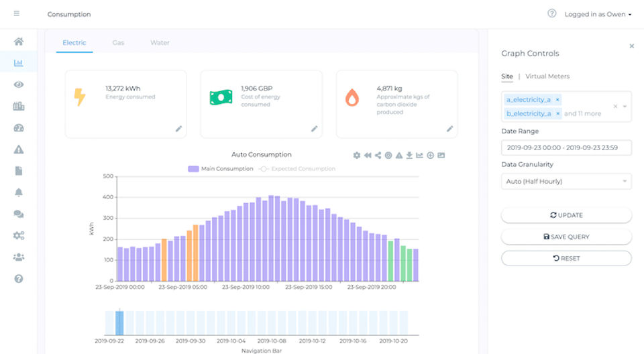Open the gears settings sidebar icon

point(19,235)
